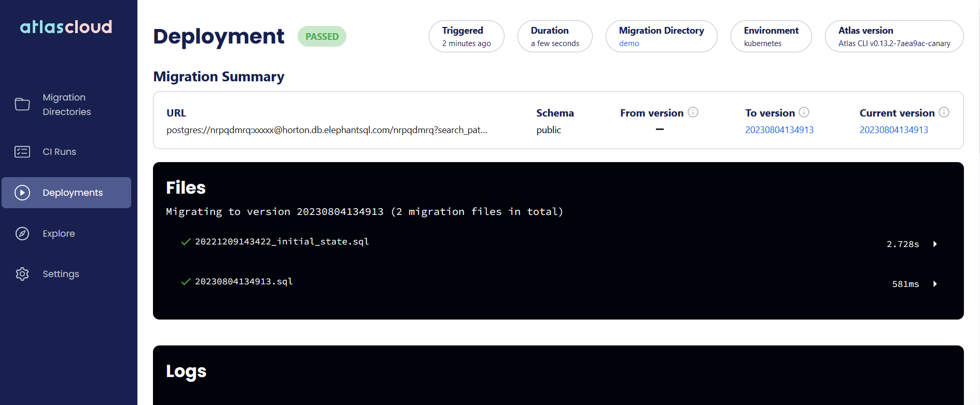Open the demo migration directory link
980x405 pixels.
tap(629, 44)
